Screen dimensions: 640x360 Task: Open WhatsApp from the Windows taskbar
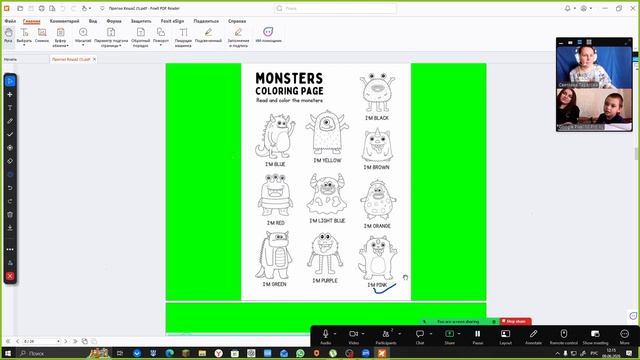pos(300,353)
